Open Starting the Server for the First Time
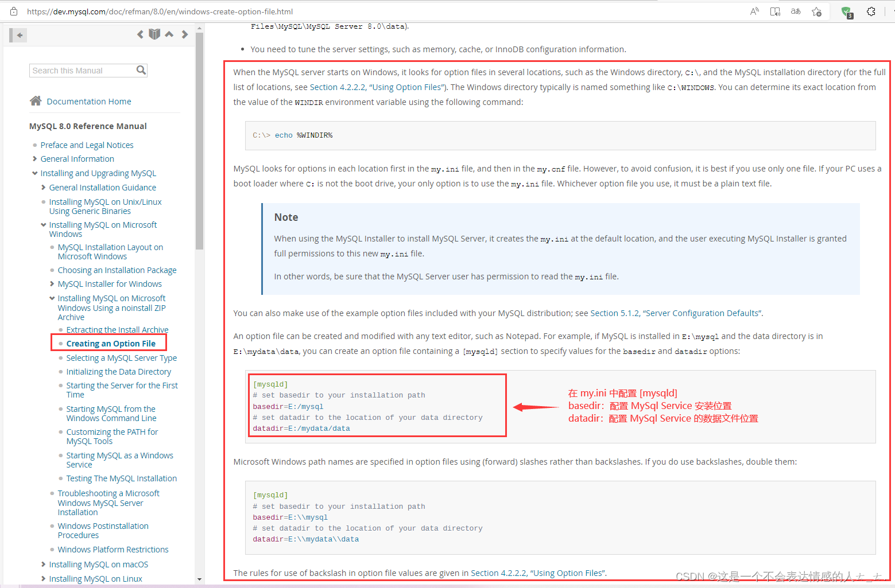Image resolution: width=895 pixels, height=588 pixels. click(x=122, y=390)
